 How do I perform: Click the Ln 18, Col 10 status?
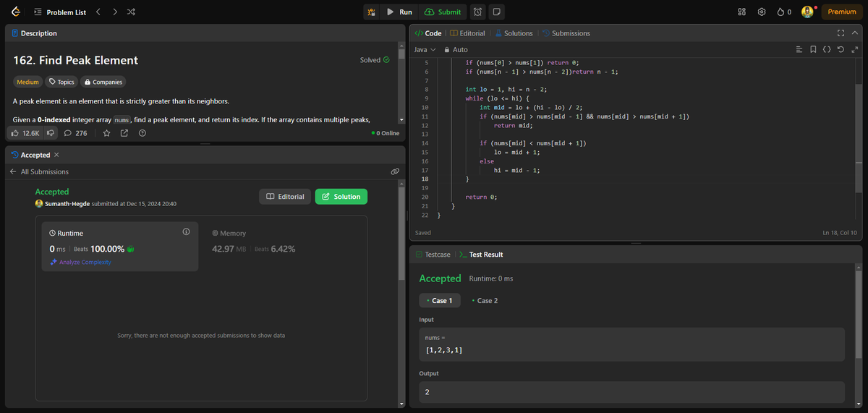[x=839, y=233]
